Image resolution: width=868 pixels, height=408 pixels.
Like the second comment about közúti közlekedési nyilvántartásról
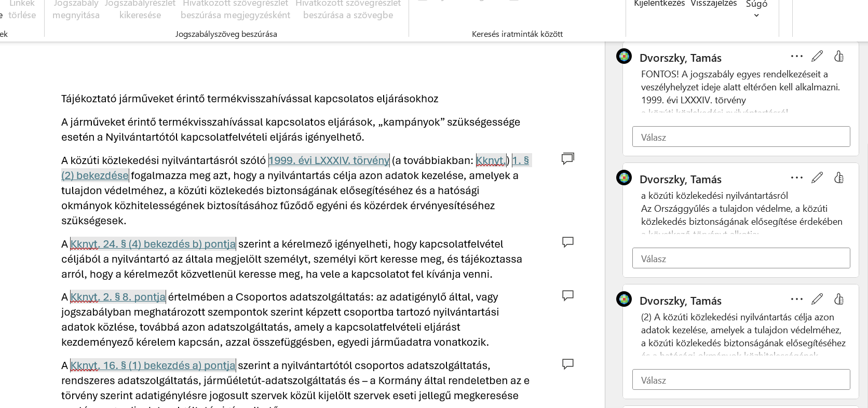point(839,178)
